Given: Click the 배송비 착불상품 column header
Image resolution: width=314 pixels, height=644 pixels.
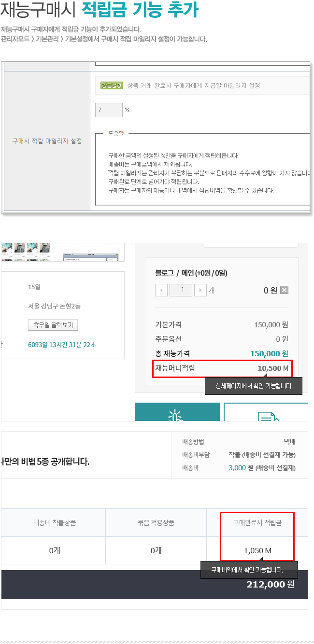Looking at the screenshot, I should pyautogui.click(x=55, y=522).
